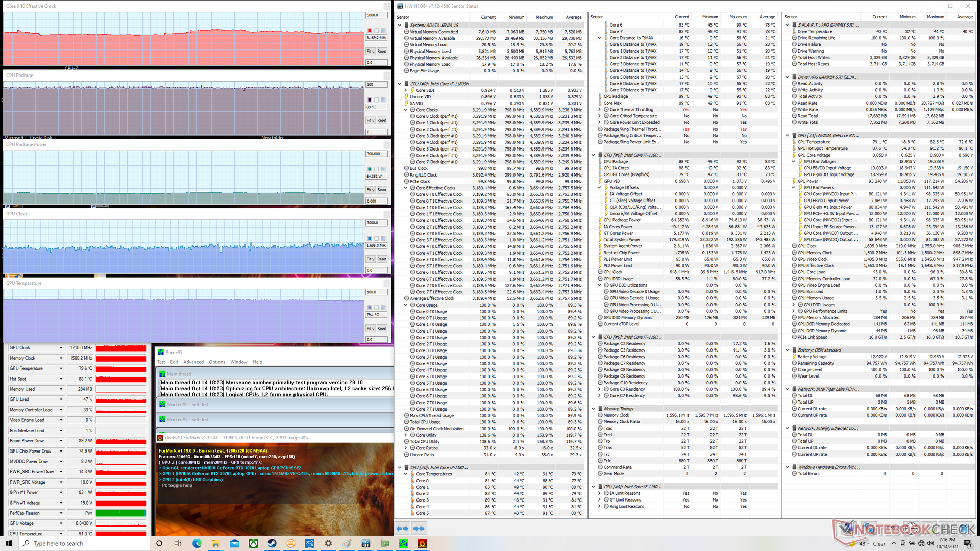Screen dimensions: 980x551
Task: Open the GPU Clock sensor dropdown in GPU-Z
Action: 61,348
